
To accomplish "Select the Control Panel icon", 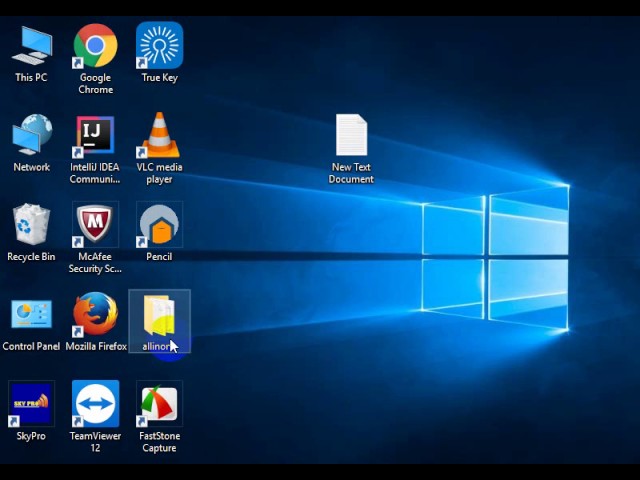I will point(31,314).
